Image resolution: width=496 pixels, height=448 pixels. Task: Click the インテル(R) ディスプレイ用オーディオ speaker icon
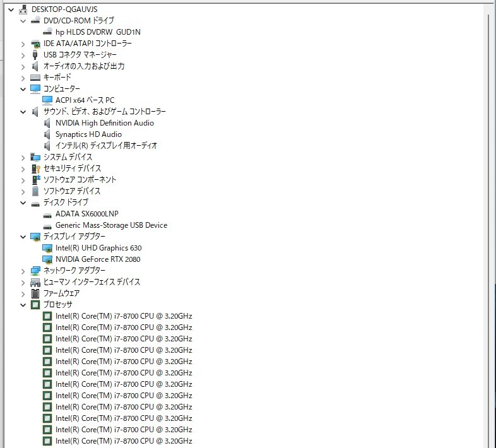[x=47, y=146]
